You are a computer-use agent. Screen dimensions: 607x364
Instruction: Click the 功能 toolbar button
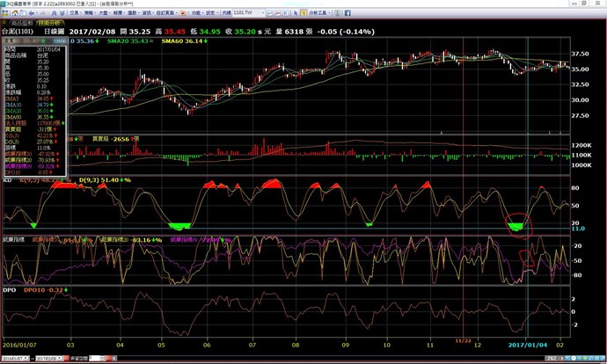(195, 13)
